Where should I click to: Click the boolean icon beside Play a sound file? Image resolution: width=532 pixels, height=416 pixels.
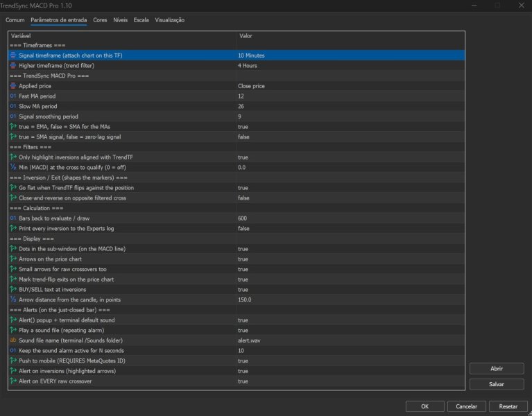[x=13, y=330]
